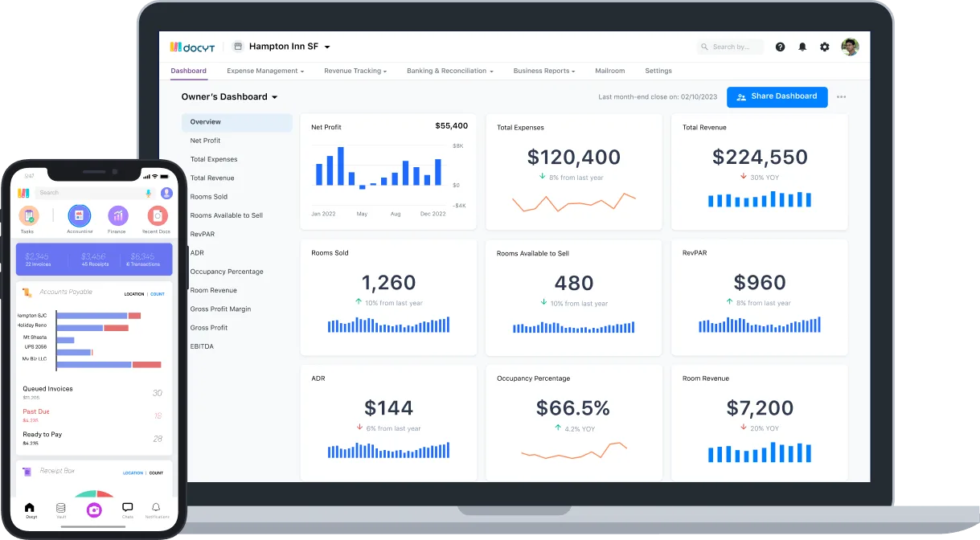Tap the Chats icon in phone nav
980x540 pixels.
(127, 508)
